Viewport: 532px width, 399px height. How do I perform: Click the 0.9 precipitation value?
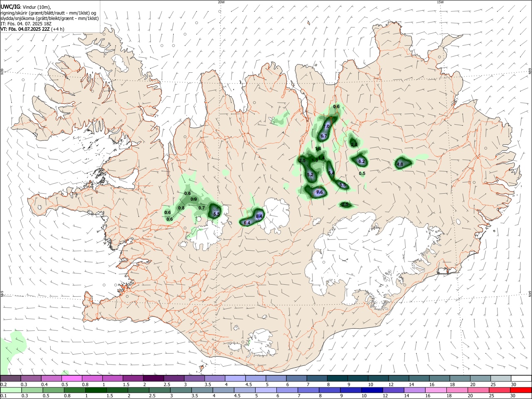tap(194, 199)
